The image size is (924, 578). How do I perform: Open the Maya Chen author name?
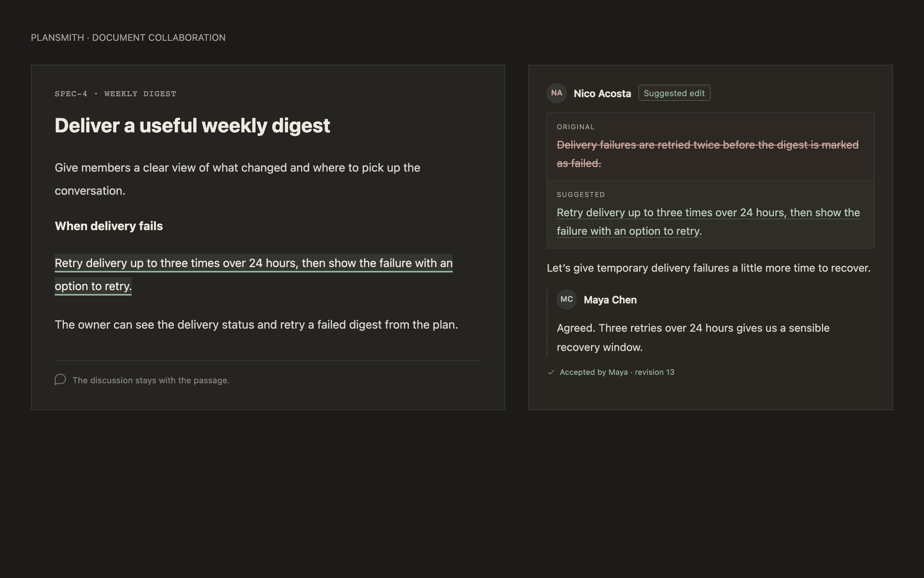610,300
